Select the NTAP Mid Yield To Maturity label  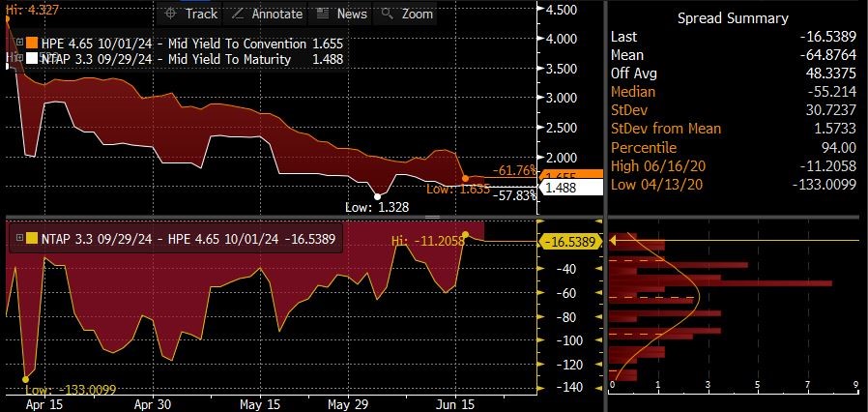tap(165, 59)
